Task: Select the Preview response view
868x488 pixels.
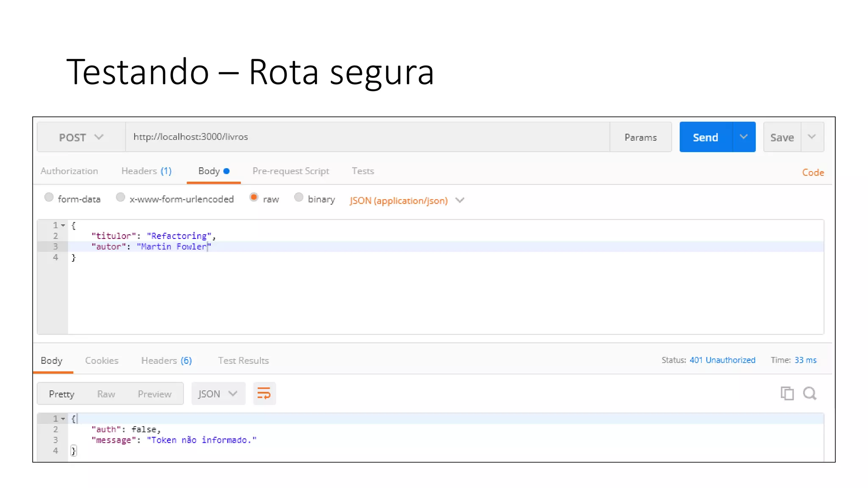Action: point(155,394)
